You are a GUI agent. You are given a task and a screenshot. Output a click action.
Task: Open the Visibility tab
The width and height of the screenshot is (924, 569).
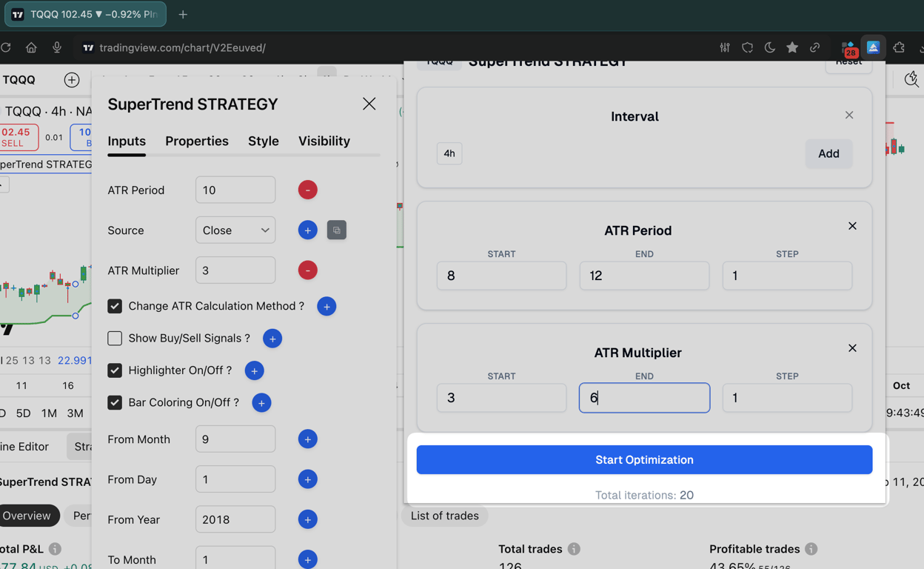324,141
